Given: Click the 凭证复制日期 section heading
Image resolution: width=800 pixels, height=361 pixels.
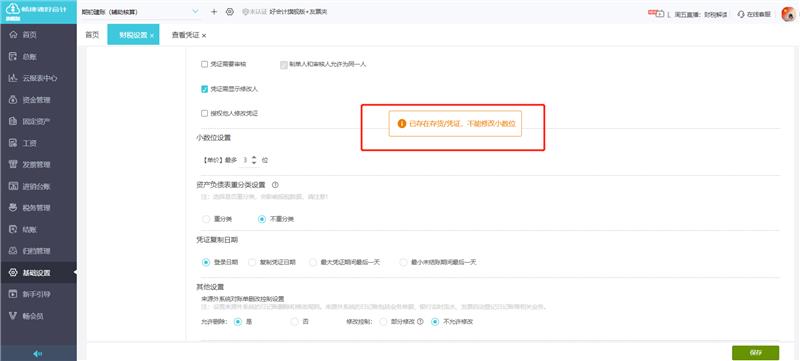Looking at the screenshot, I should pyautogui.click(x=217, y=239).
